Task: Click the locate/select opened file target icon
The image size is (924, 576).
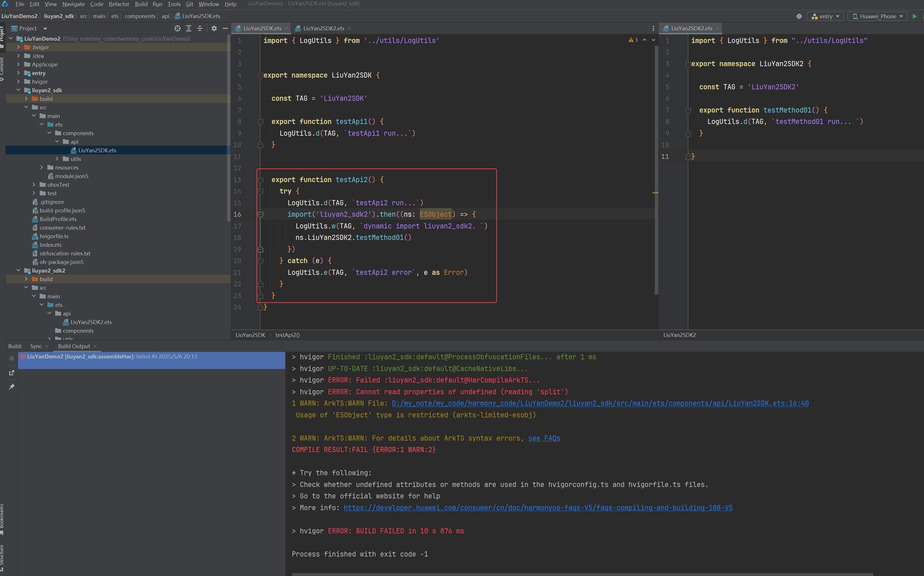Action: [177, 29]
